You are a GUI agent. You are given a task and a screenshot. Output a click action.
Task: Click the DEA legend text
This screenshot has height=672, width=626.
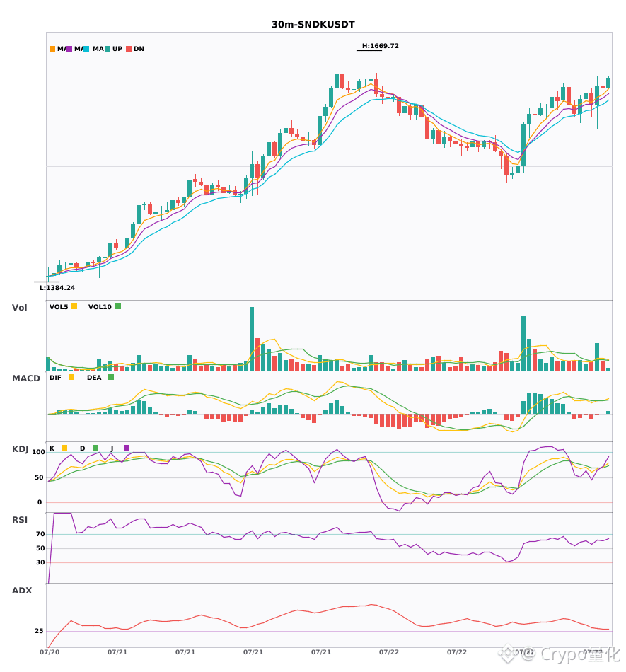coord(94,378)
